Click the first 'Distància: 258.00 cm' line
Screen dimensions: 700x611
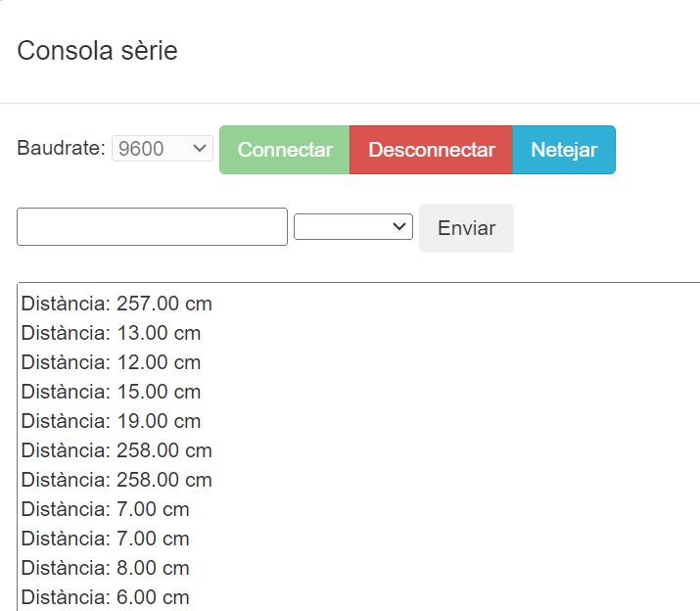coord(117,450)
